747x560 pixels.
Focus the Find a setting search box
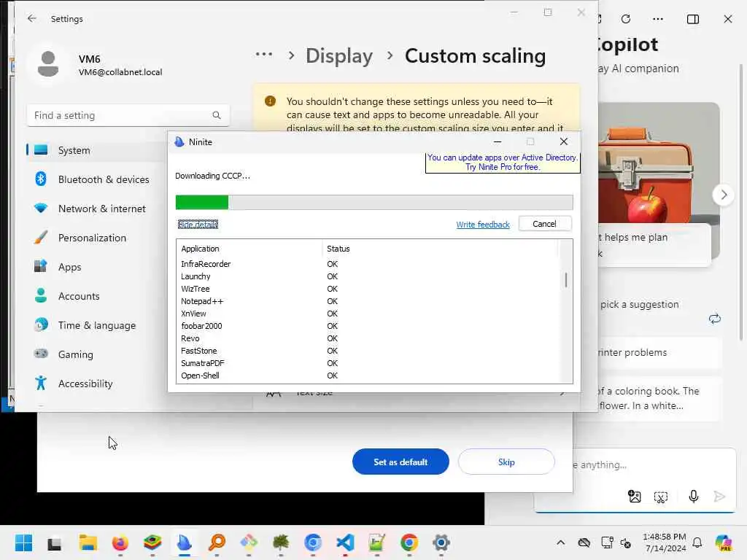[x=128, y=115]
